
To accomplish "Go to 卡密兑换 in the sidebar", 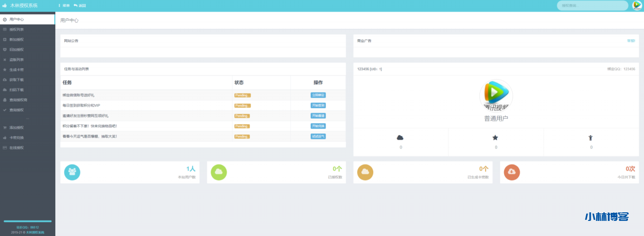I will pos(17,138).
